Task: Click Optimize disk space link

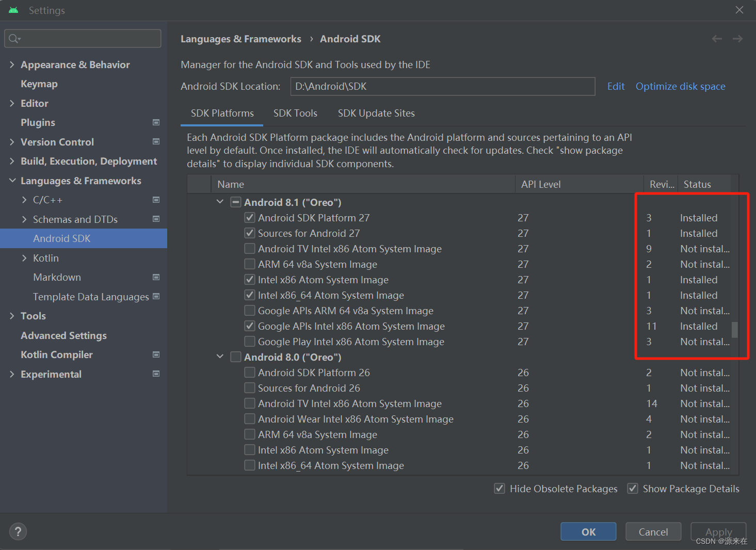Action: 680,86
